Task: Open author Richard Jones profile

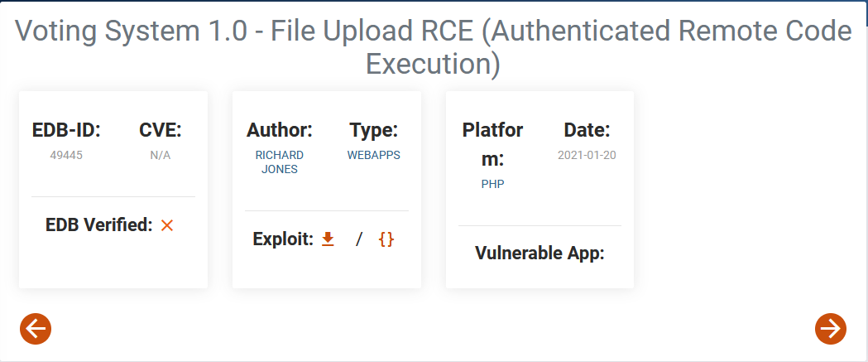Action: click(280, 162)
